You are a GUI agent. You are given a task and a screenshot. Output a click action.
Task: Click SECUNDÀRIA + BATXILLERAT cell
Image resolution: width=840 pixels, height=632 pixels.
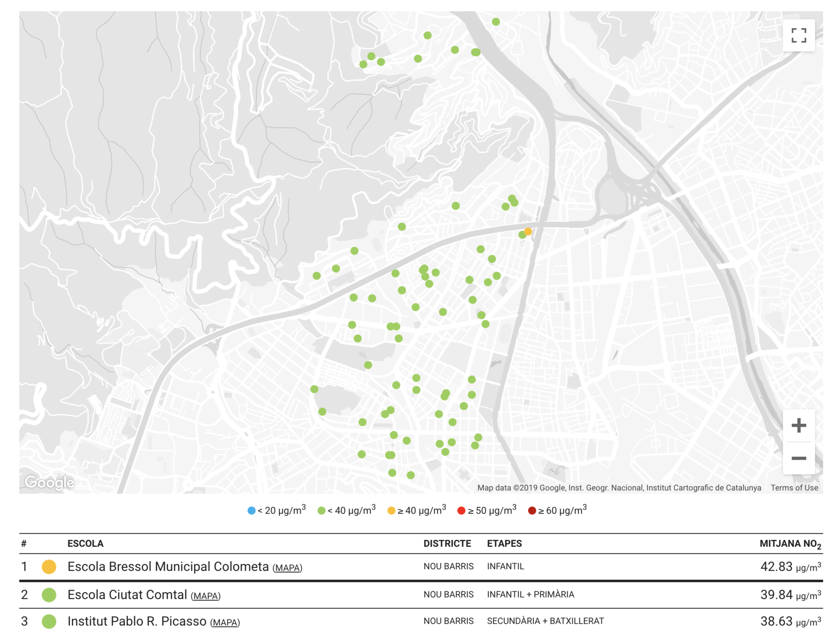click(546, 621)
